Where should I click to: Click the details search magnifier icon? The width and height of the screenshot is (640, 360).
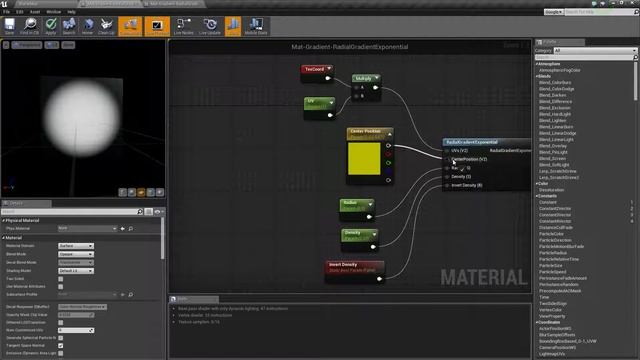140,211
